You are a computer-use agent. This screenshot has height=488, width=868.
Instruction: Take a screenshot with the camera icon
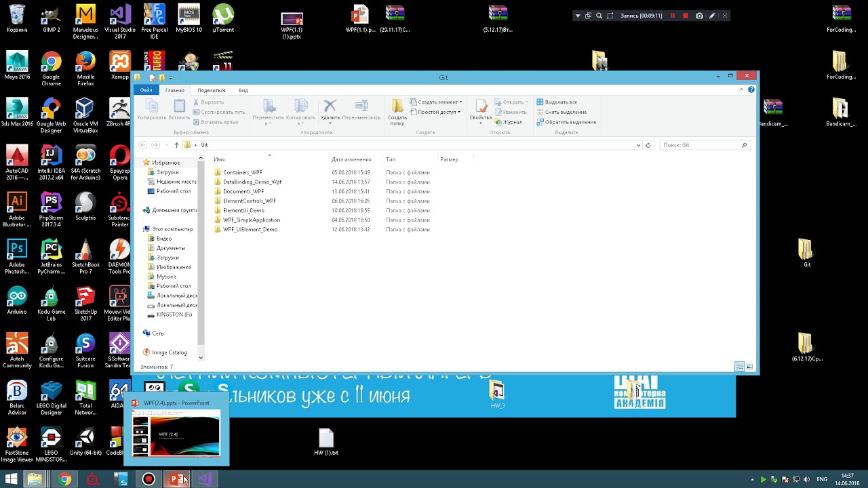click(699, 16)
